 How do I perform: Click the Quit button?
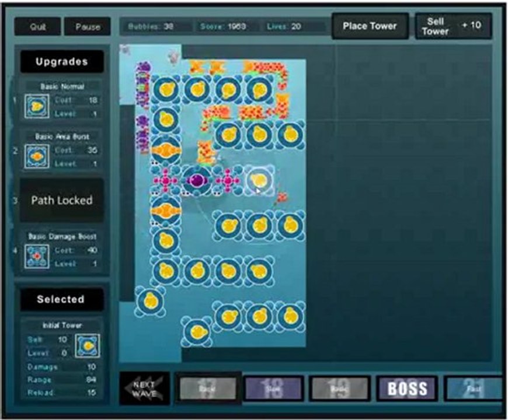pos(37,26)
